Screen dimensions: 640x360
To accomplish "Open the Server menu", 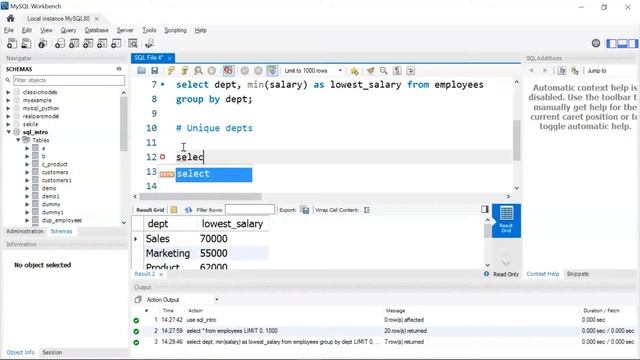I will tap(124, 30).
